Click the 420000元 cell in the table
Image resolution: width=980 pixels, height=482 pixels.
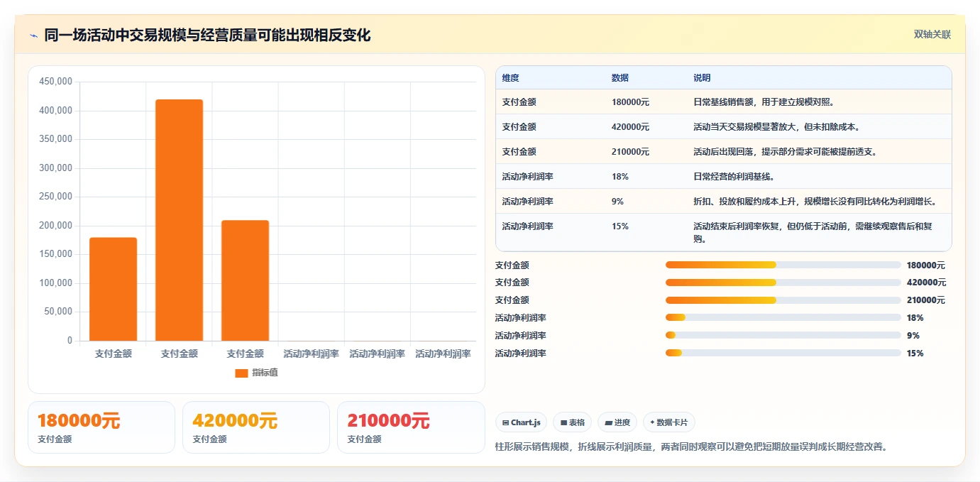tap(630, 127)
